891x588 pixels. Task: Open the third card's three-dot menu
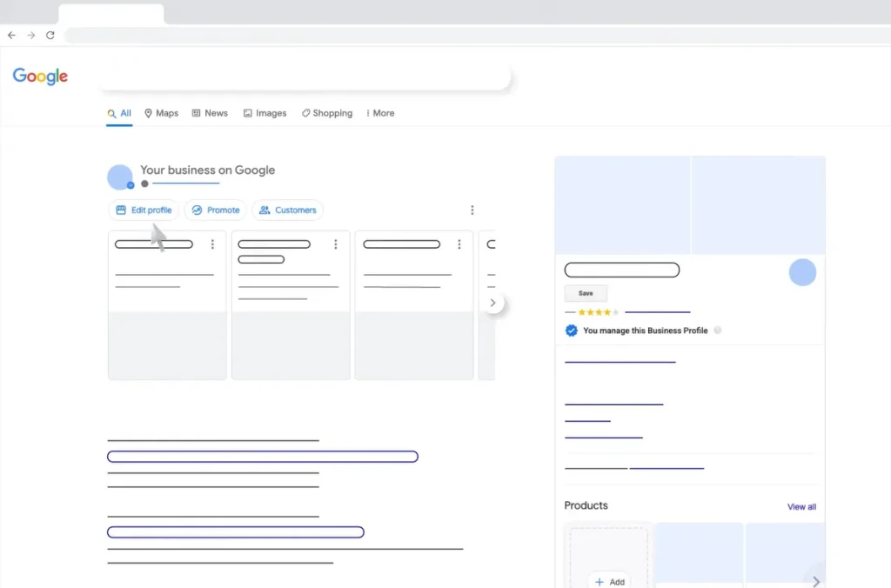459,244
